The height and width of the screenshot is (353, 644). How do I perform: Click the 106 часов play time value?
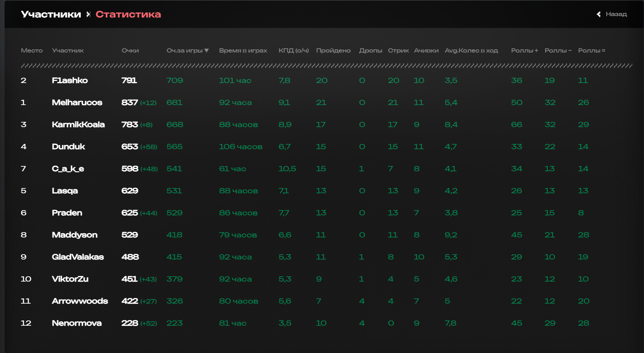241,147
